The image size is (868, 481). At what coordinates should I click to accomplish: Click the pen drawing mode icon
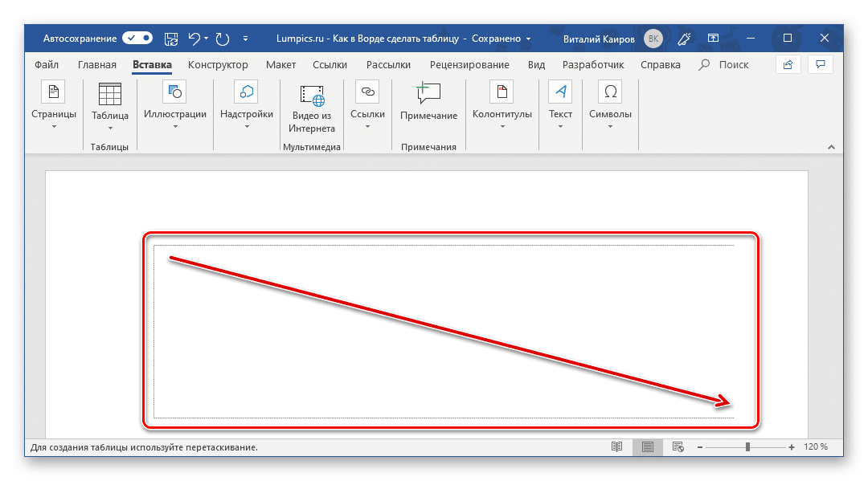tap(684, 39)
